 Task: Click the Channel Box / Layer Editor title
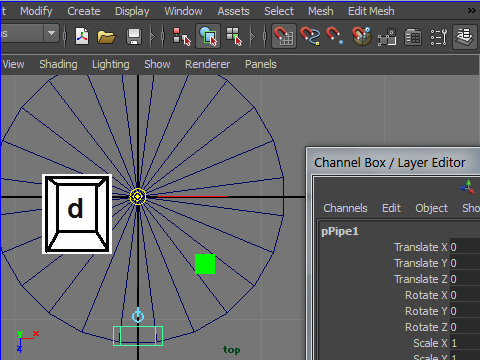pos(390,163)
